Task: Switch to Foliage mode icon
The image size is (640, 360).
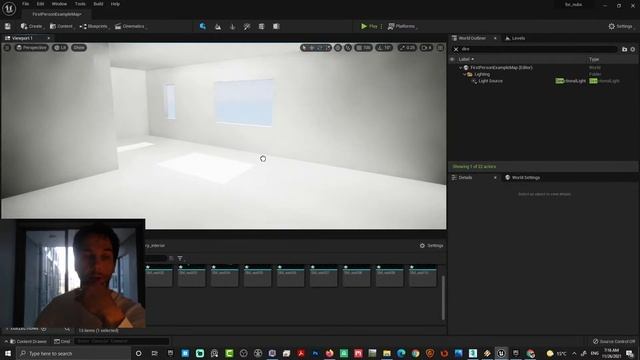Action: click(x=233, y=27)
